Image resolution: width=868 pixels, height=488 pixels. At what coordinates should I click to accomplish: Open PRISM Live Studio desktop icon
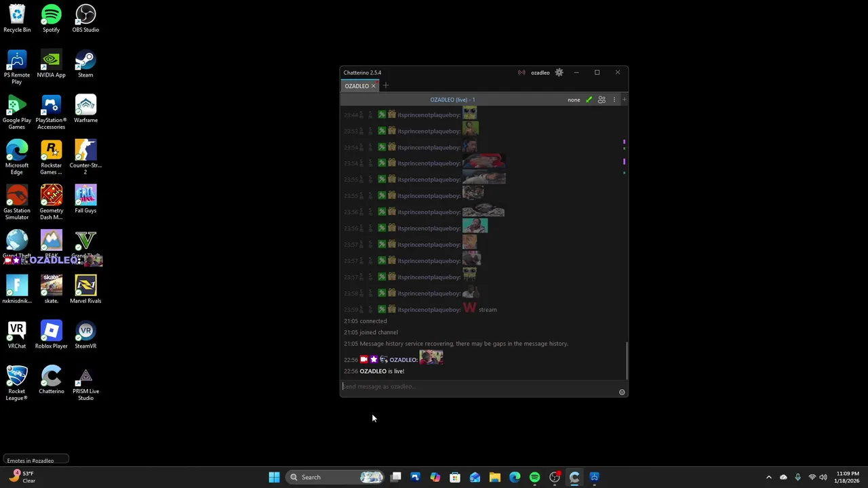click(x=85, y=383)
